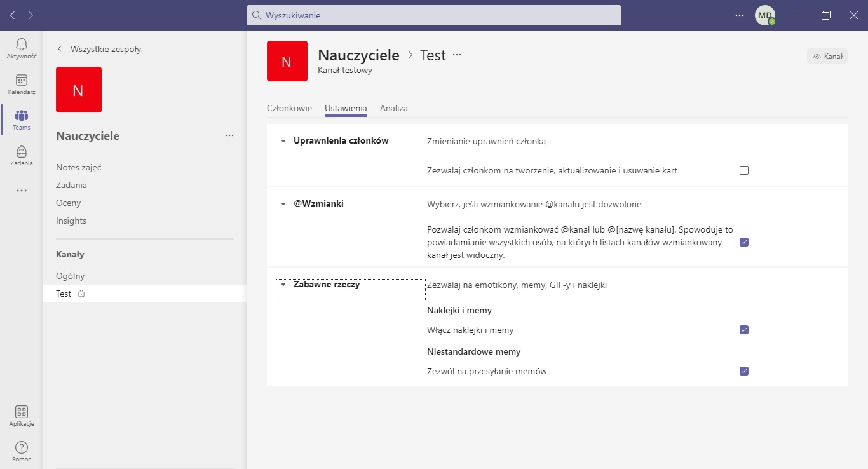Screen dimensions: 868x469
Task: Enable members creating and removing tabs checkbox
Action: point(744,170)
